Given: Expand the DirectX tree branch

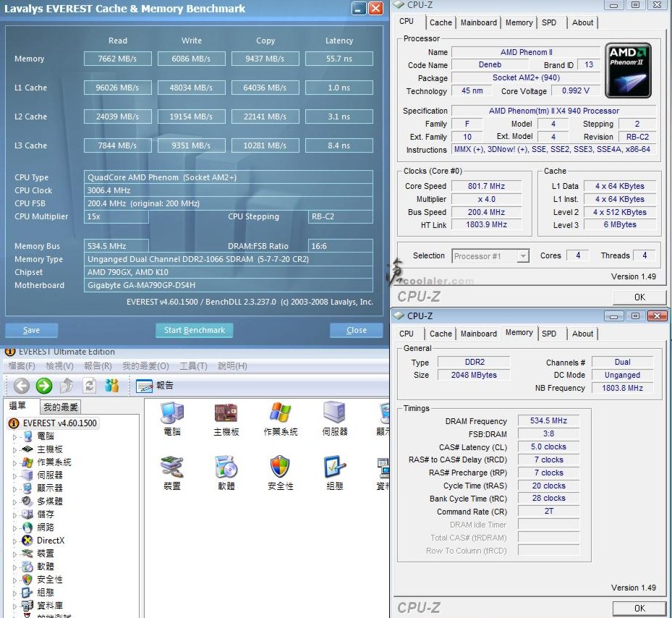Looking at the screenshot, I should click(x=14, y=541).
